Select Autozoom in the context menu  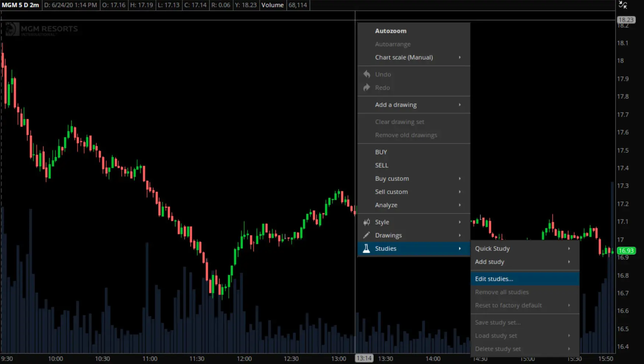click(x=413, y=31)
